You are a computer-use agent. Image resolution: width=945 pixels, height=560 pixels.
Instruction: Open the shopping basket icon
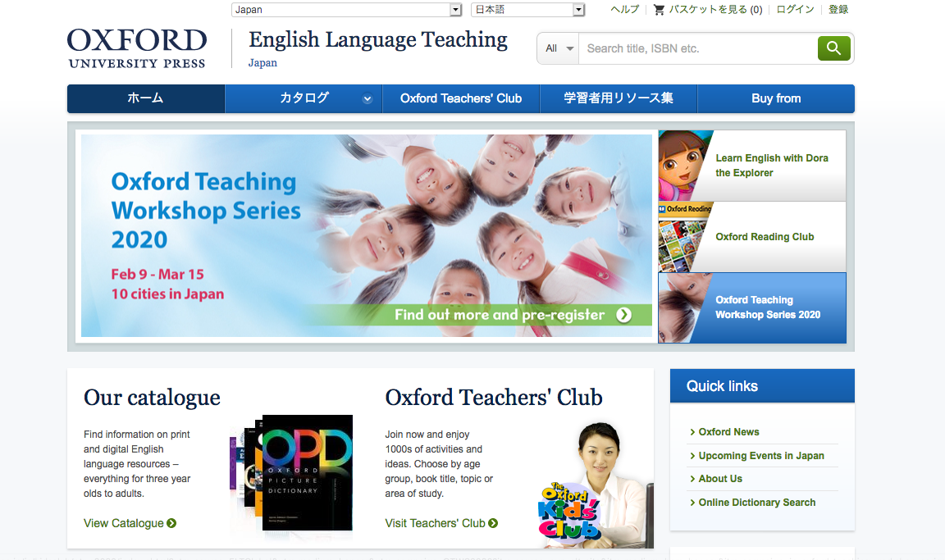point(660,10)
